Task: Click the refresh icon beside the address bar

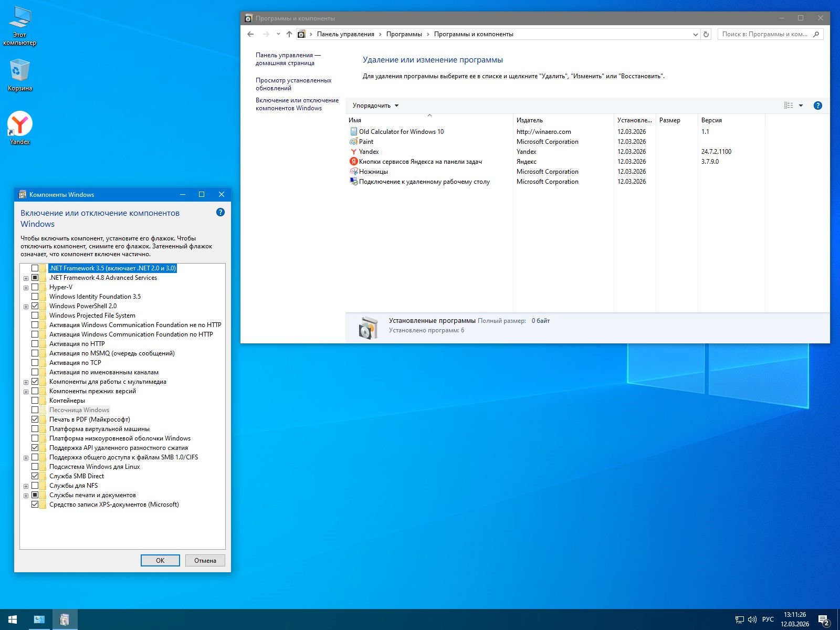Action: (x=706, y=34)
